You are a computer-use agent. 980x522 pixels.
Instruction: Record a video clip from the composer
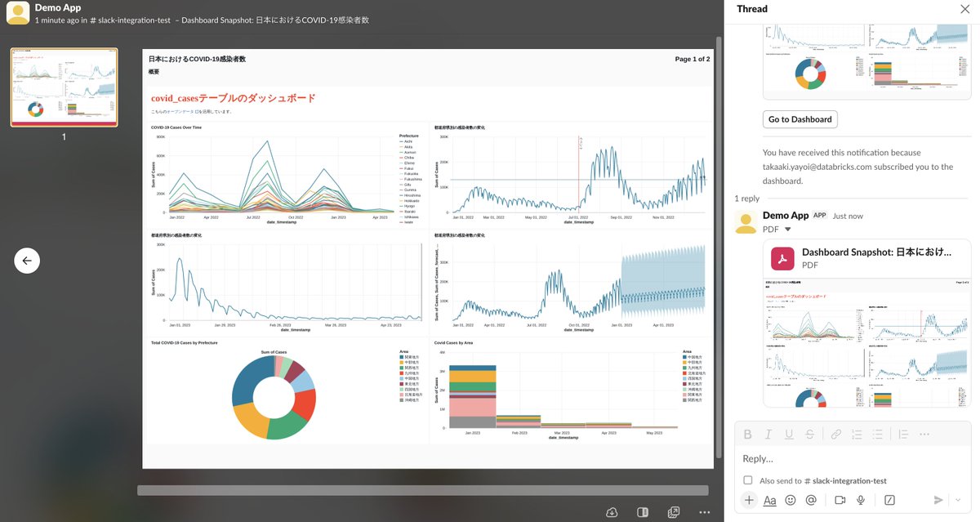coord(840,499)
